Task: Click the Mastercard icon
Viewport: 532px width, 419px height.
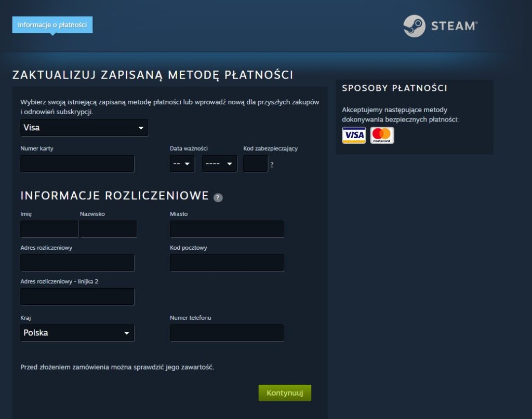Action: point(382,136)
